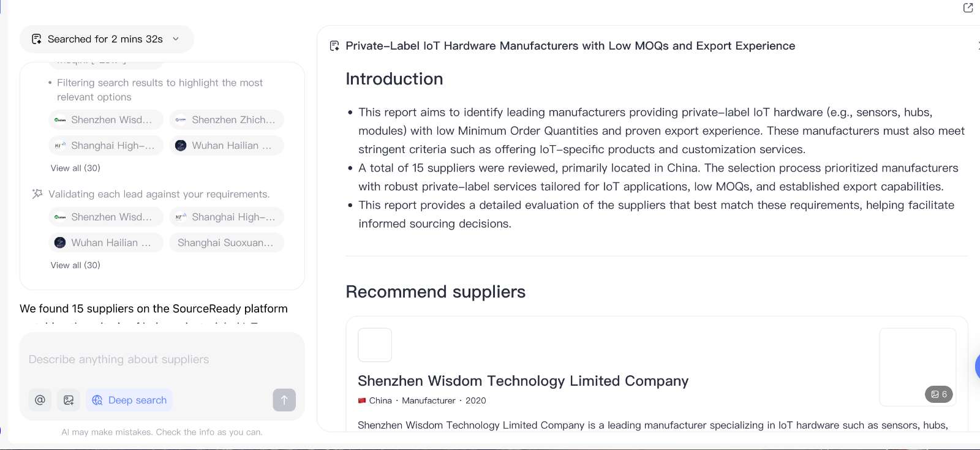
Task: Click the image upload icon
Action: pyautogui.click(x=69, y=400)
